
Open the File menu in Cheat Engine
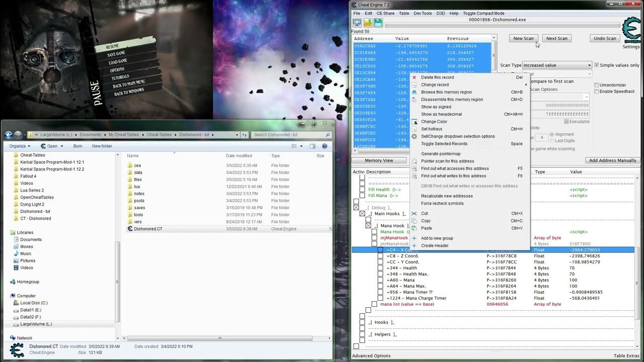(356, 14)
